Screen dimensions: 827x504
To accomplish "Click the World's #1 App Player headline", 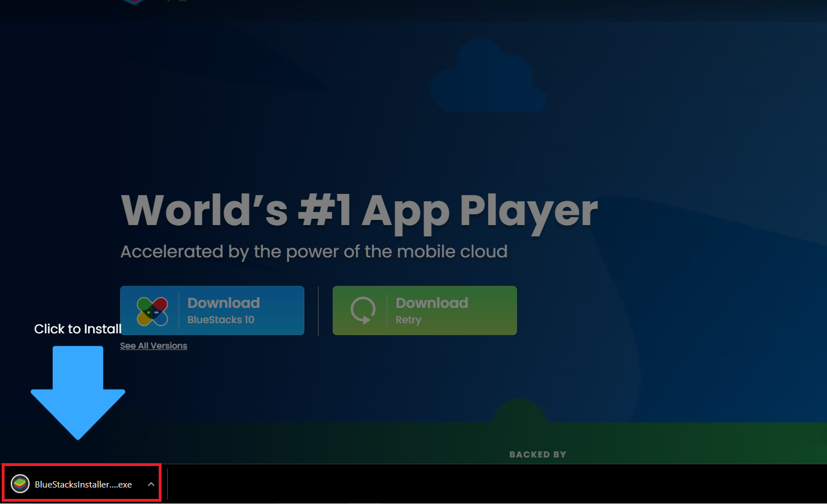I will click(x=358, y=210).
